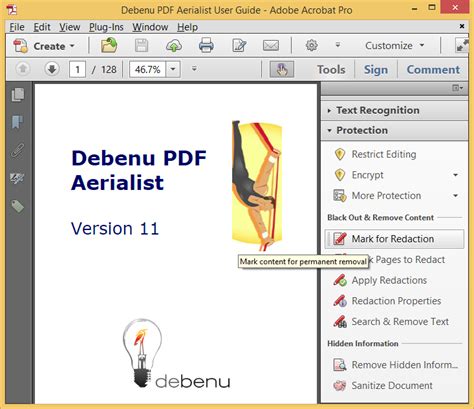Click the page number input field

point(77,69)
